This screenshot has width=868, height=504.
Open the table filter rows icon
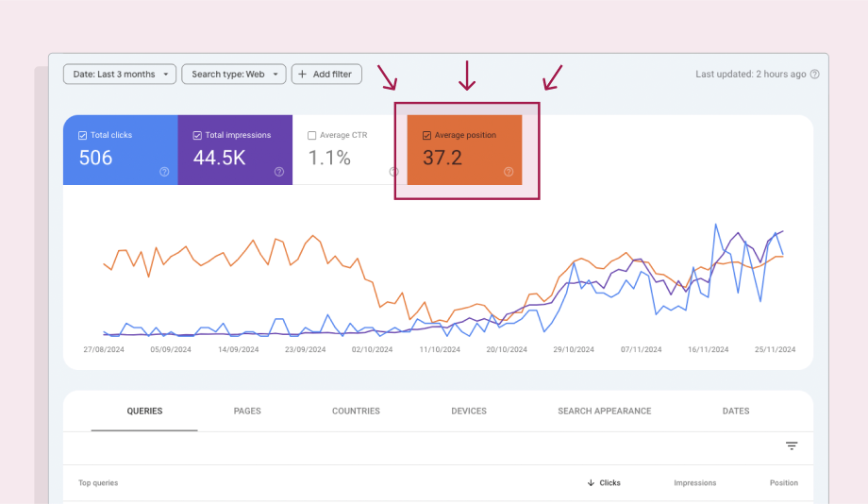(792, 445)
